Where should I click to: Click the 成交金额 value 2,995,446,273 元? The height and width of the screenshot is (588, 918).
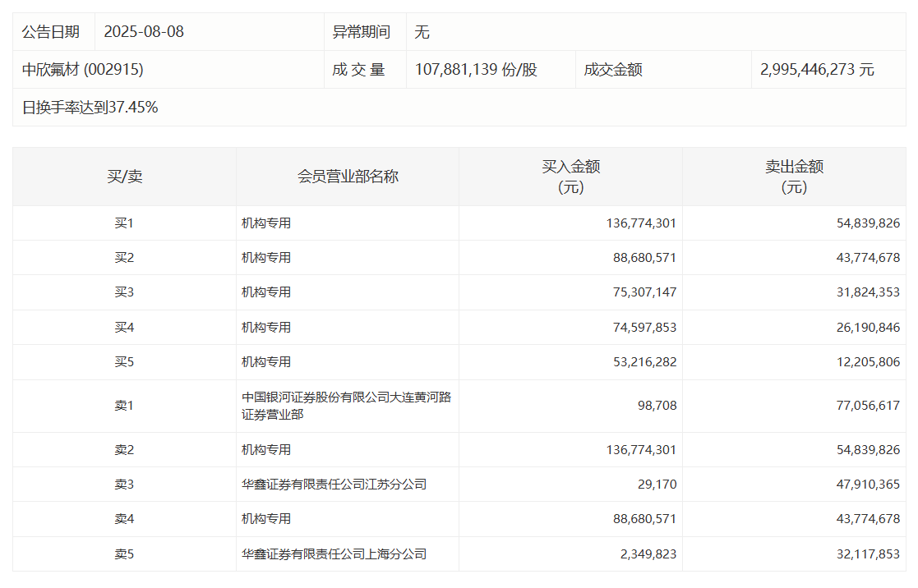[817, 70]
